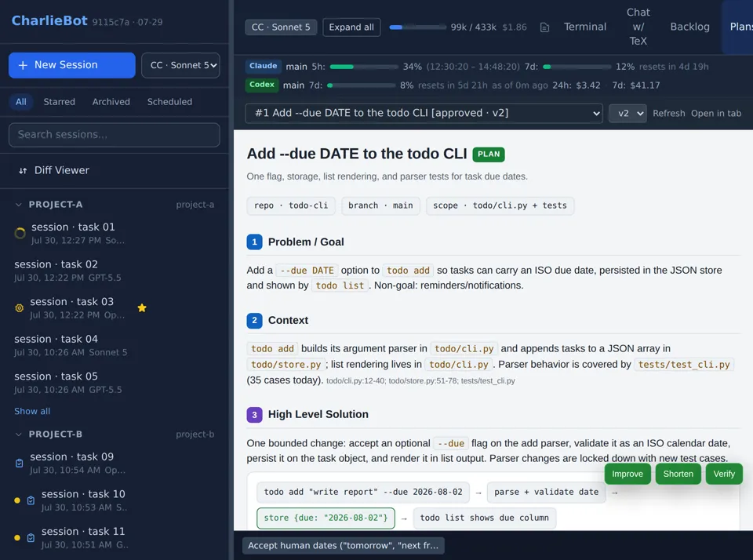Screen dimensions: 753x560
Task: Click the 'Accept human dates' suggestion chip
Action: 344,546
